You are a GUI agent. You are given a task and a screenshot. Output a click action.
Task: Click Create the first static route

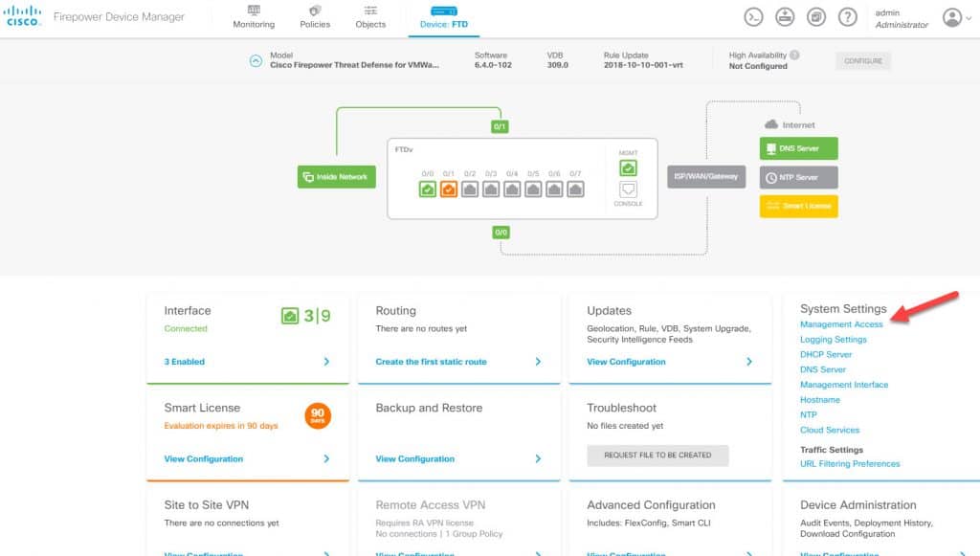point(432,362)
